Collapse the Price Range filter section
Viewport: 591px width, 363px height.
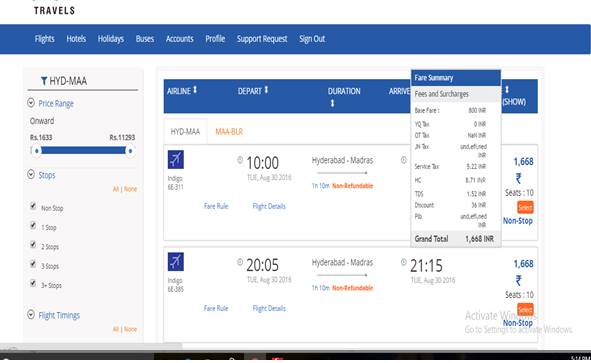pyautogui.click(x=31, y=103)
